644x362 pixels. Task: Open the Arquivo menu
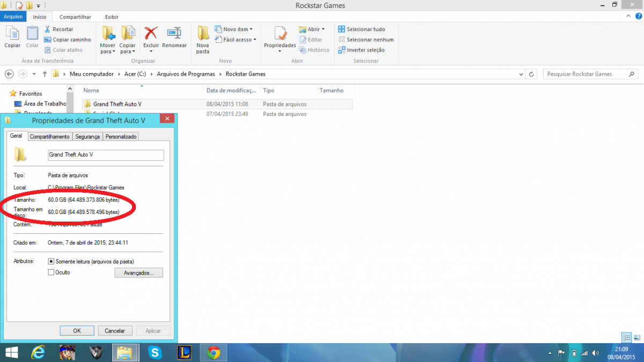tap(13, 17)
